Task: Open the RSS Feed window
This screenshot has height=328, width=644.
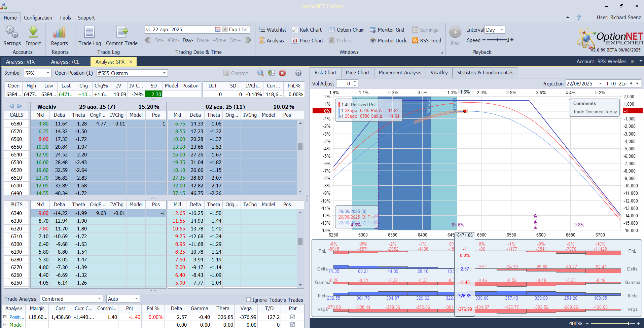Action: (x=427, y=41)
